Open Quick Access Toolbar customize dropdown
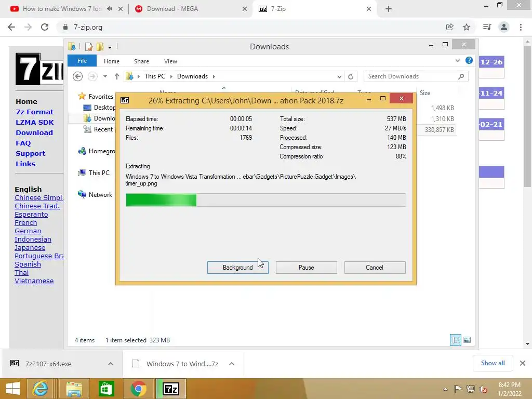Image resolution: width=532 pixels, height=399 pixels. pyautogui.click(x=110, y=47)
